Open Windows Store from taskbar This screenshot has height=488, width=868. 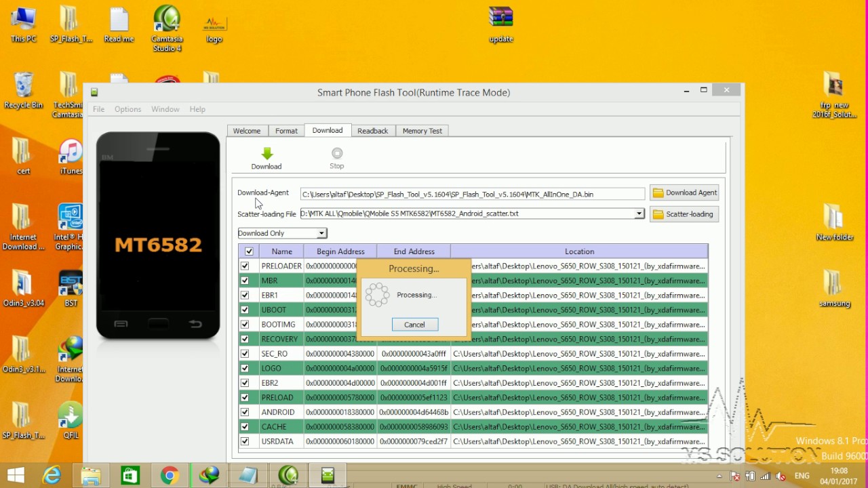pyautogui.click(x=130, y=476)
